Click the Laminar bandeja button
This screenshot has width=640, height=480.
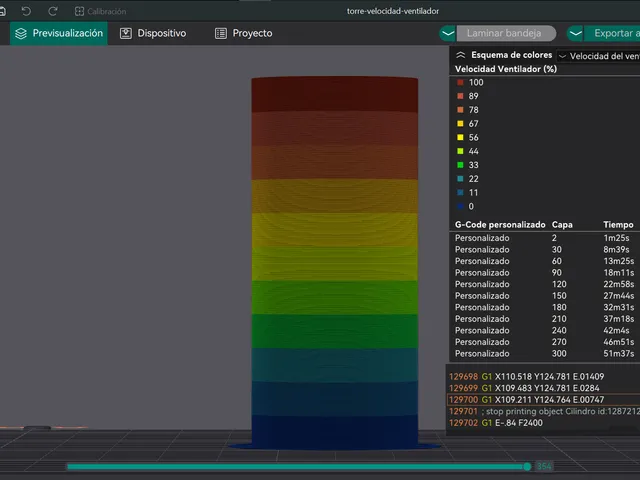[506, 33]
